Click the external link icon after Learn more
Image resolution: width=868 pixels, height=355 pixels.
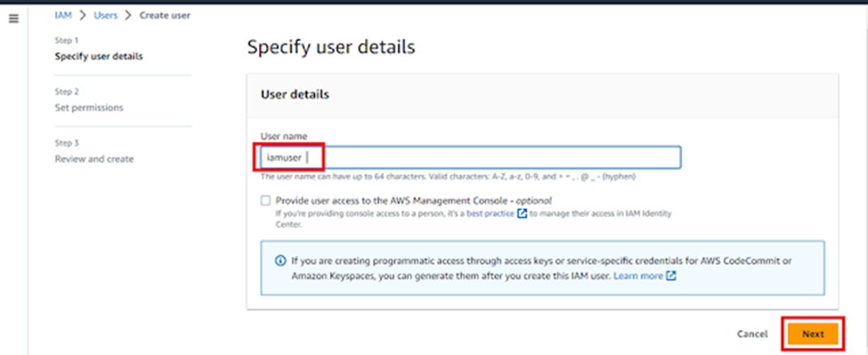(671, 276)
